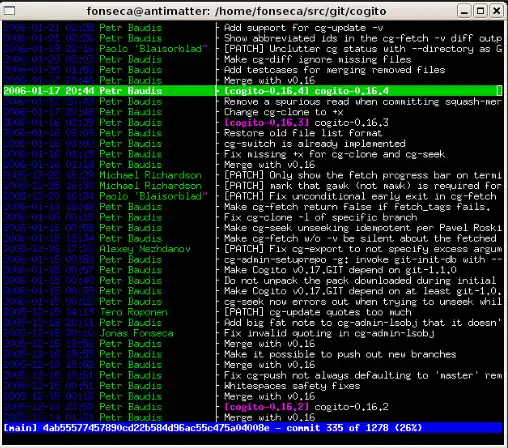Viewport: 508px width, 448px height.
Task: Select commit 'Remove a spurious read when committing'
Action: tap(363, 102)
